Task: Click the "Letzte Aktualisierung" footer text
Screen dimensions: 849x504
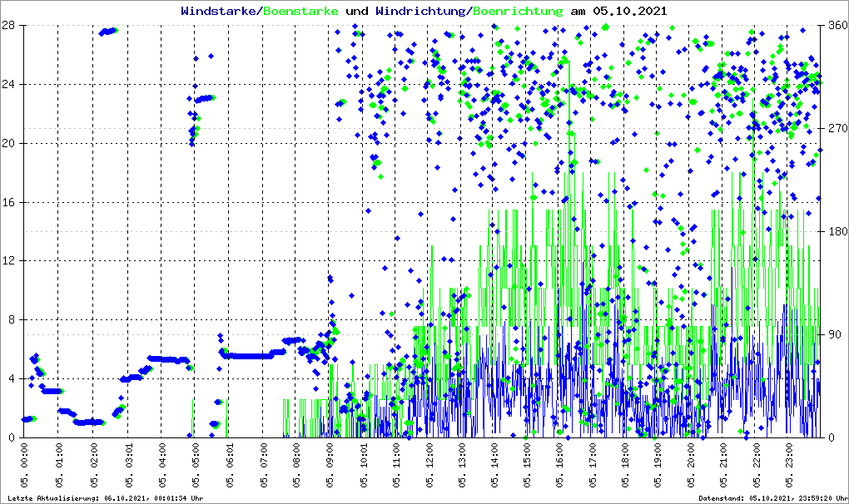Action: [x=105, y=498]
